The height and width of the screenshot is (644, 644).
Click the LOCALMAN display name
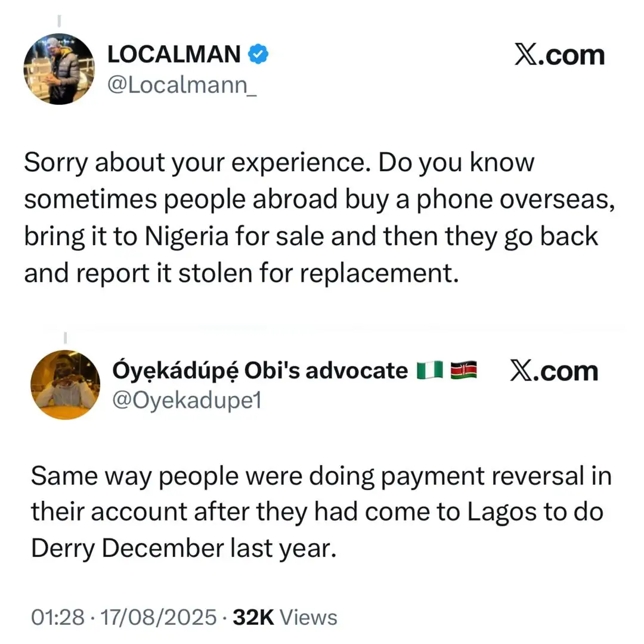pos(174,55)
